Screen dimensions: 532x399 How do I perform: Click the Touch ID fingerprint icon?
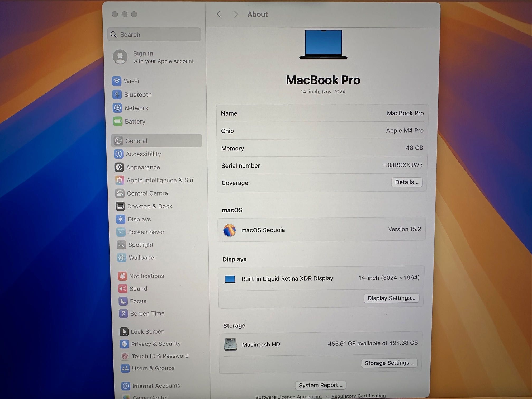point(125,356)
